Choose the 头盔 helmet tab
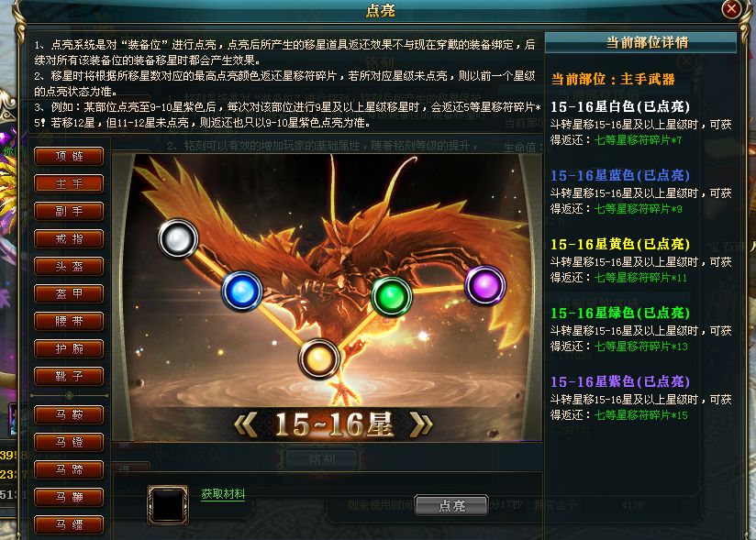Viewport: 756px width, 540px height. coord(69,266)
